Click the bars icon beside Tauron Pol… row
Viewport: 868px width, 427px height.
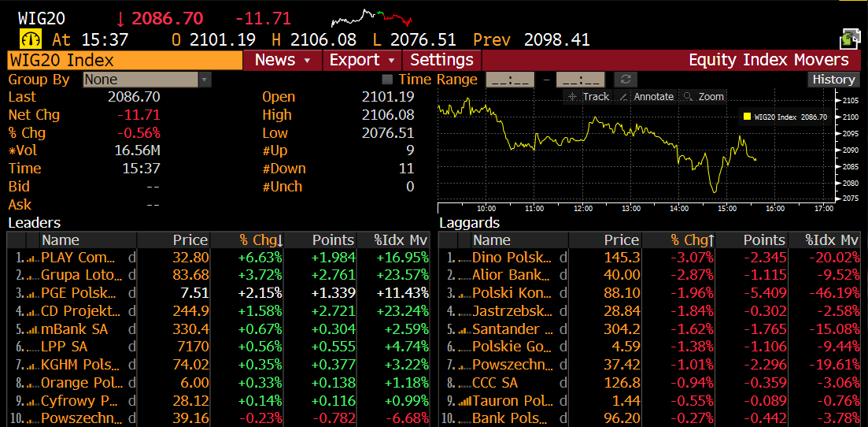(x=464, y=401)
